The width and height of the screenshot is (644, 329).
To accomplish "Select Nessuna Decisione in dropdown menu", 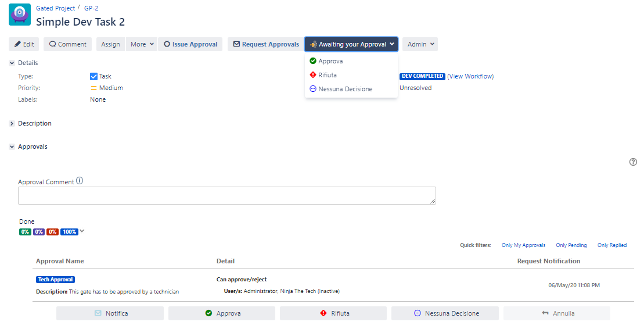I will click(345, 89).
